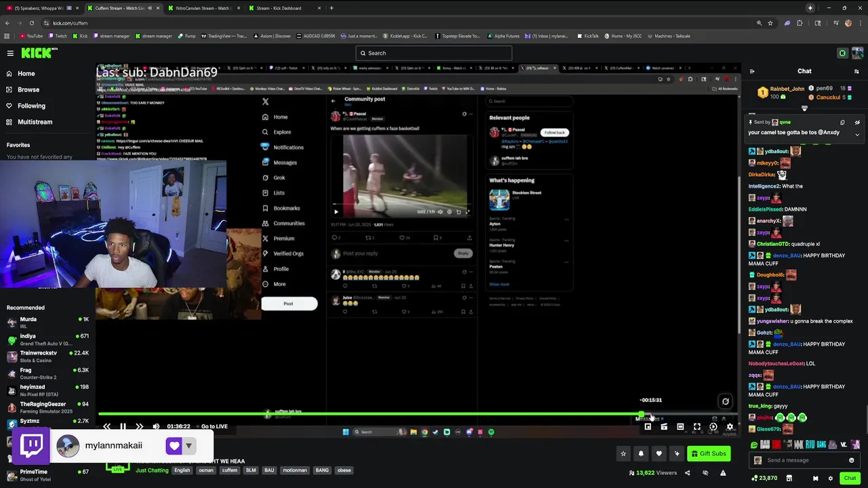Screen dimensions: 868x488
Task: Reload the page in Chrome
Action: point(31,23)
